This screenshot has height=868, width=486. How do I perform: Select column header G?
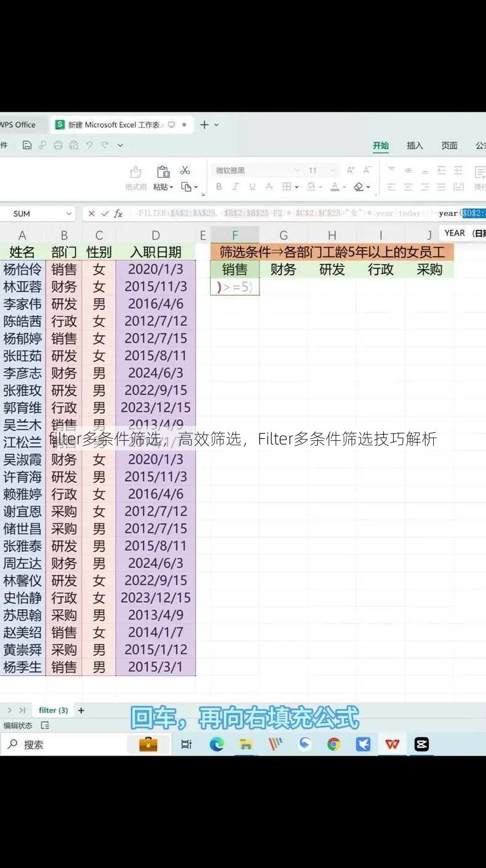[x=283, y=235]
